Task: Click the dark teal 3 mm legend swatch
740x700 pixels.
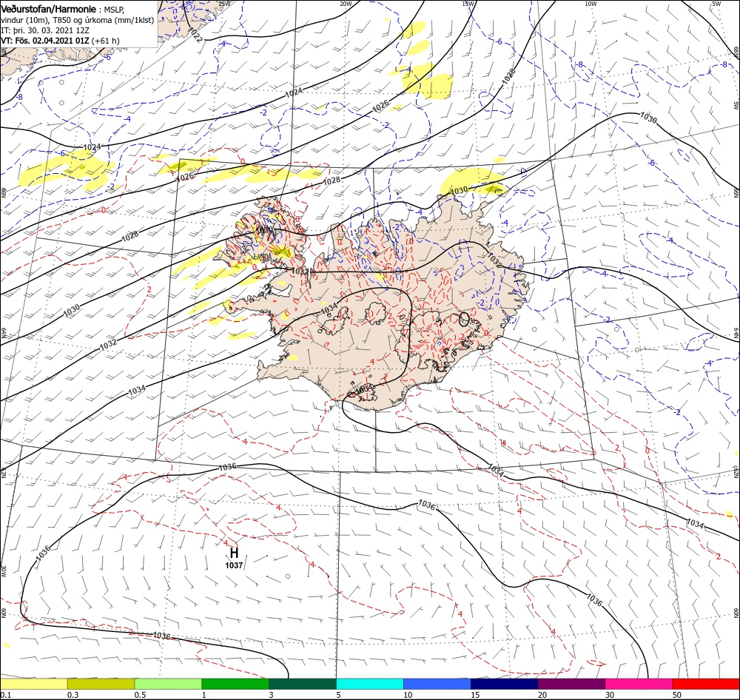Action: click(x=303, y=684)
